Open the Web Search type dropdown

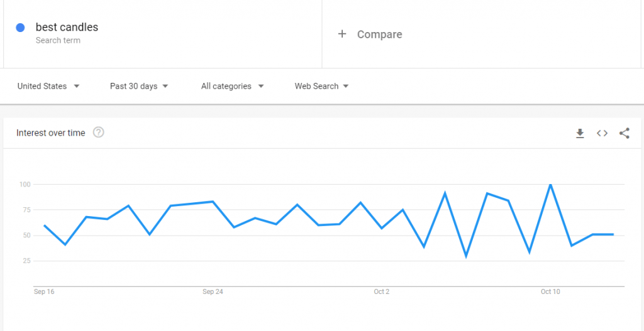(321, 86)
